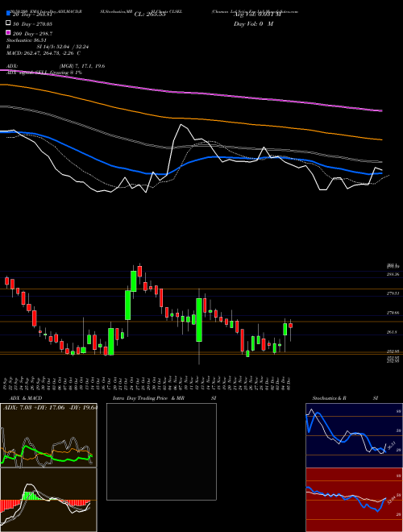Click the blue 20 Day legend swatch

pos(8,14)
